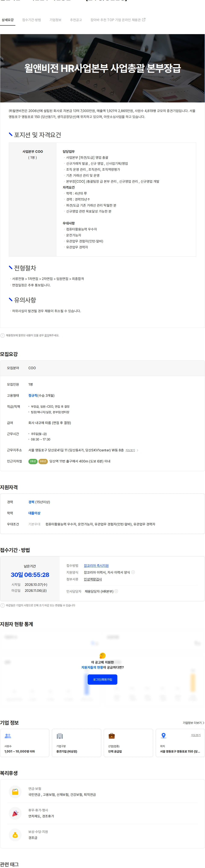Click the 위치 map pin icon

pos(164,736)
